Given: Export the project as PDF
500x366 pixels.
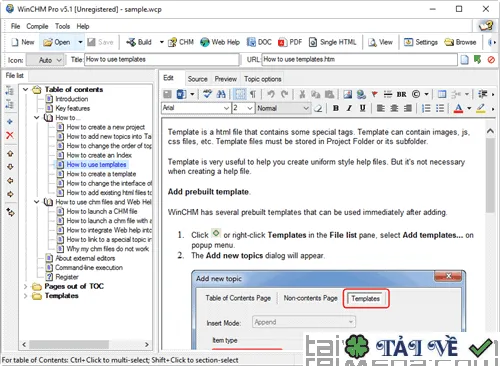Looking at the screenshot, I should pos(290,42).
